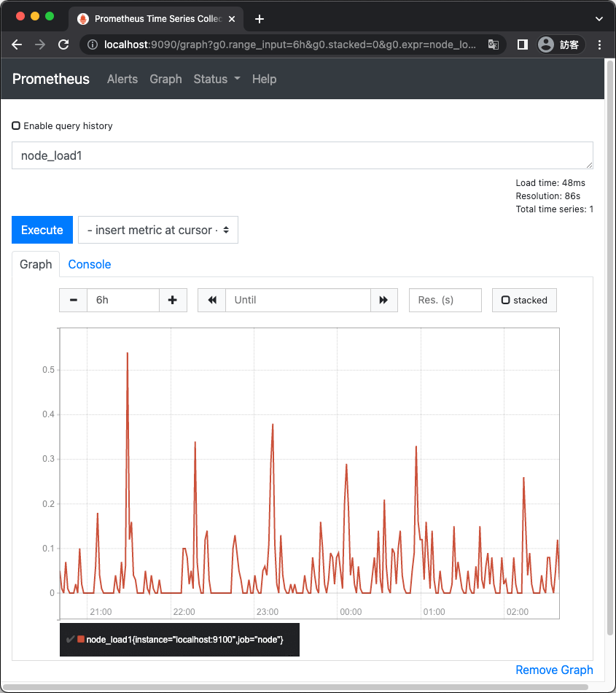Focus the node_load1 expression field

(x=302, y=155)
